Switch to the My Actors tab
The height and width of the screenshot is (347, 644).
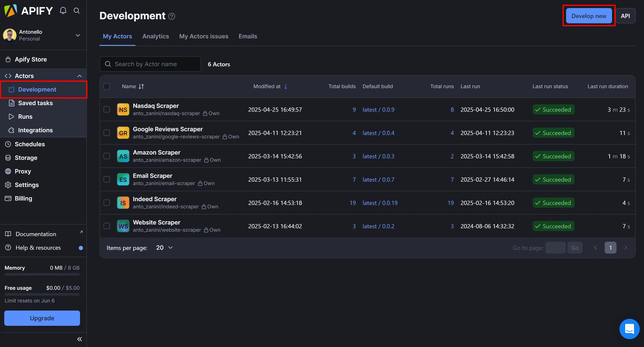pyautogui.click(x=117, y=36)
